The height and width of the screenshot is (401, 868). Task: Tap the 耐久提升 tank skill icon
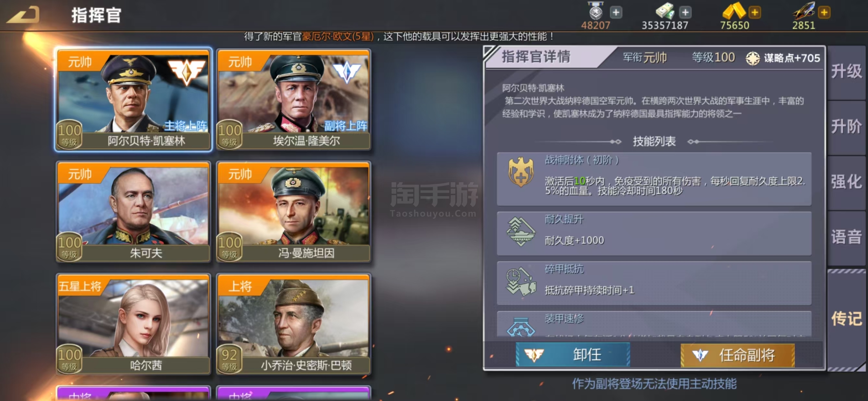pyautogui.click(x=521, y=232)
